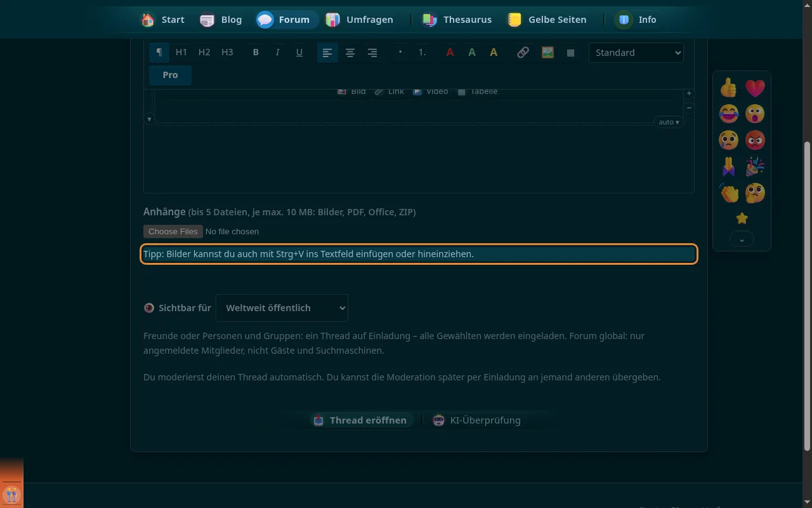Switch to paragraph format

pyautogui.click(x=159, y=53)
